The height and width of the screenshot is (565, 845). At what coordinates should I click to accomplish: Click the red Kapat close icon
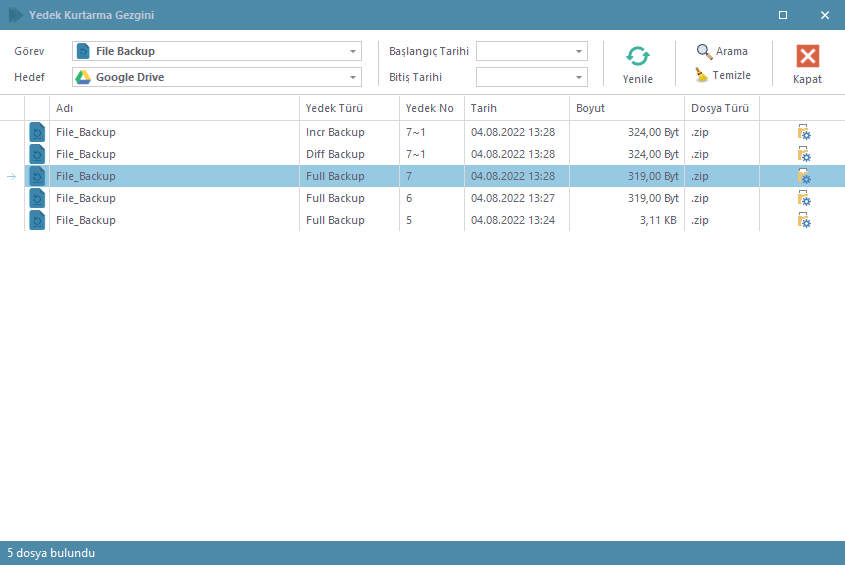[x=807, y=56]
